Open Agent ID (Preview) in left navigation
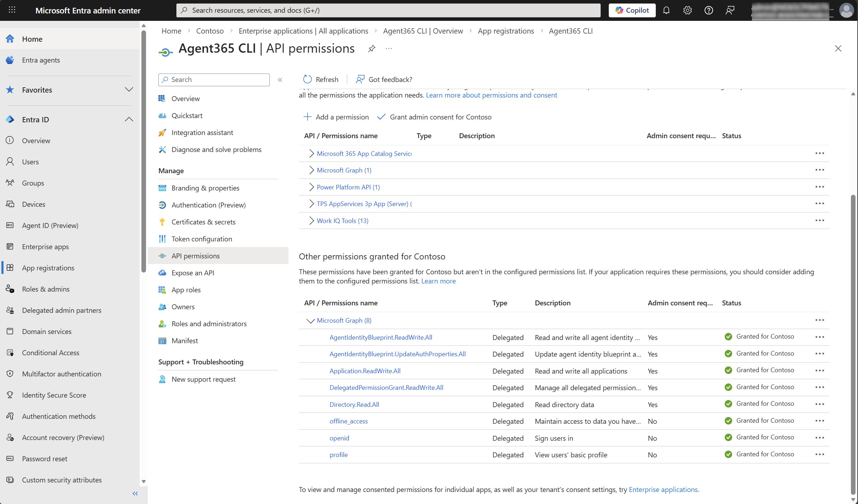 click(x=50, y=225)
